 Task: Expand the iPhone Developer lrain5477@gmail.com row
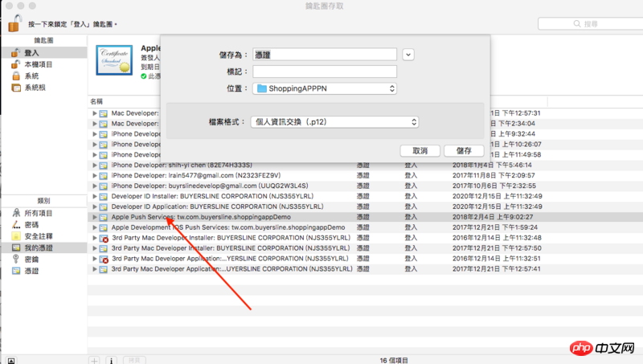(x=95, y=175)
